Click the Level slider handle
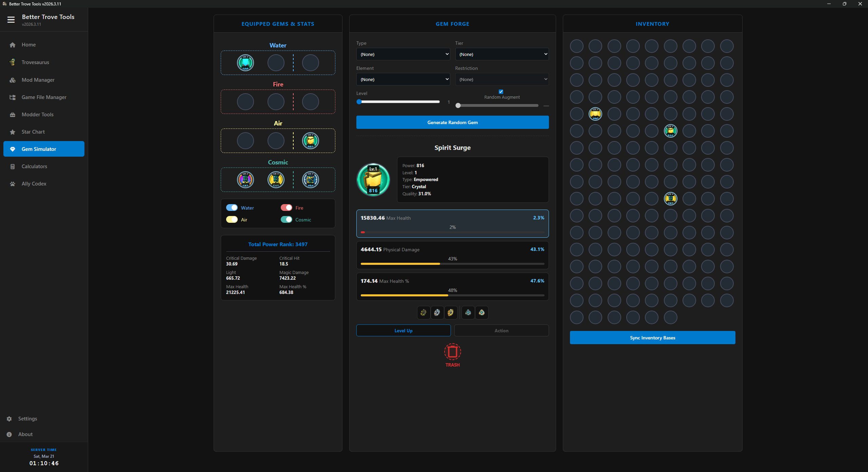868x472 pixels. pyautogui.click(x=359, y=102)
